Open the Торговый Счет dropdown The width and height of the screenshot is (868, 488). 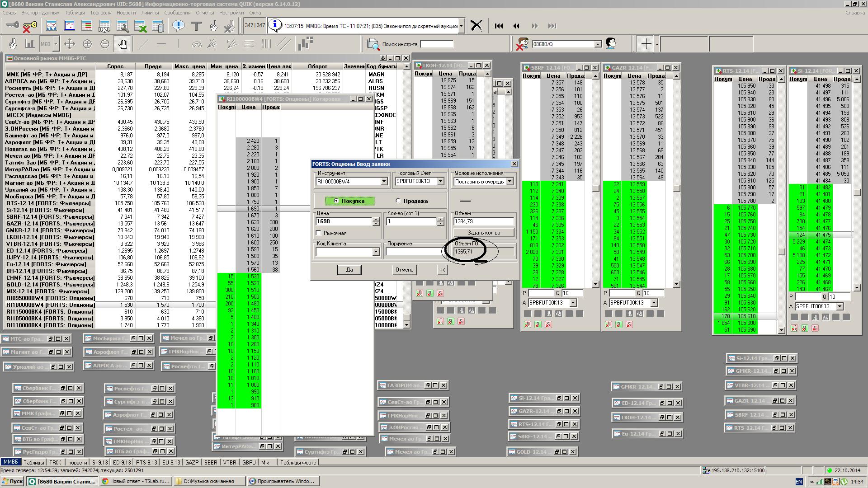coord(440,182)
